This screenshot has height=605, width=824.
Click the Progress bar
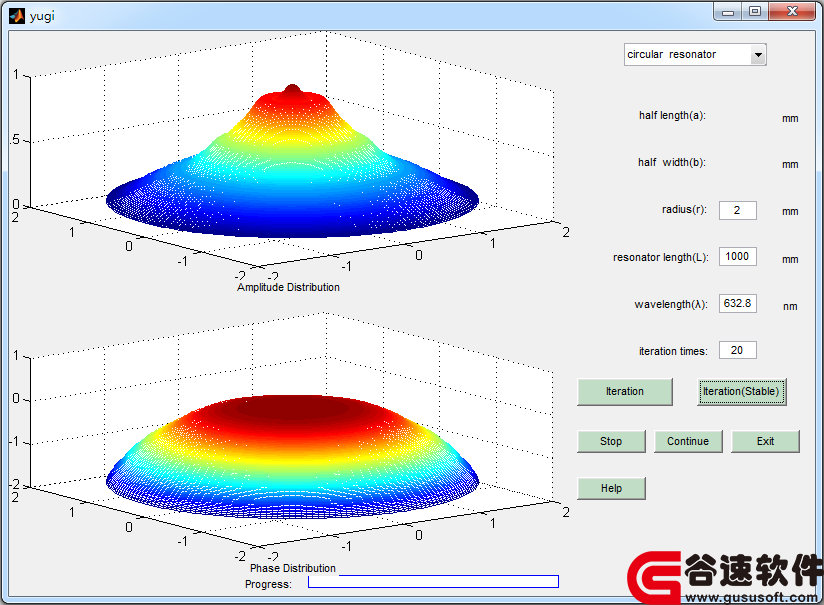(x=433, y=581)
